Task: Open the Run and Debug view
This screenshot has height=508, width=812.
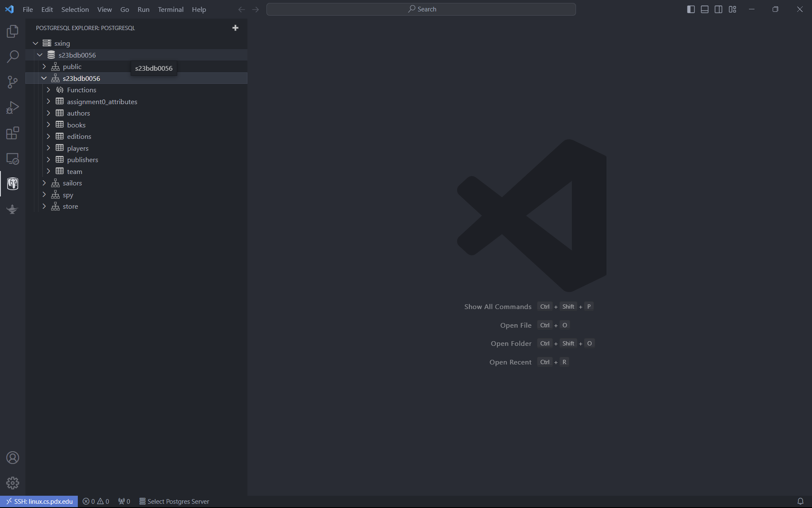Action: [13, 108]
